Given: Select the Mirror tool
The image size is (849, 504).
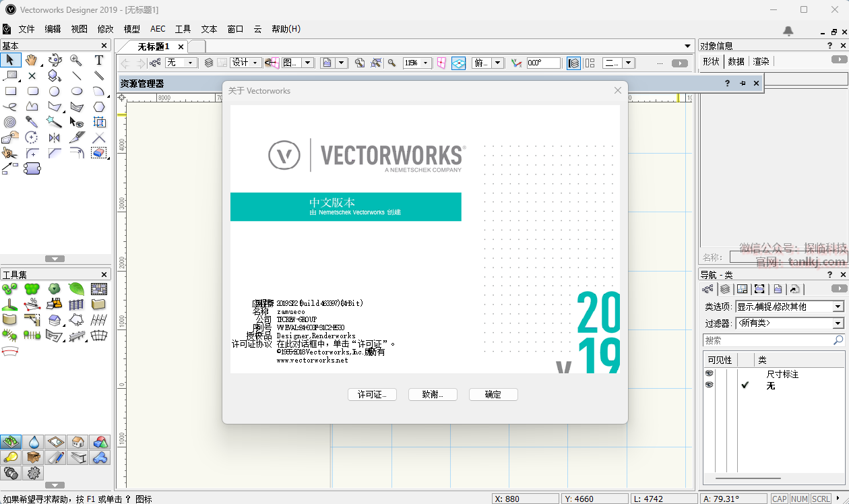Looking at the screenshot, I should (x=55, y=137).
